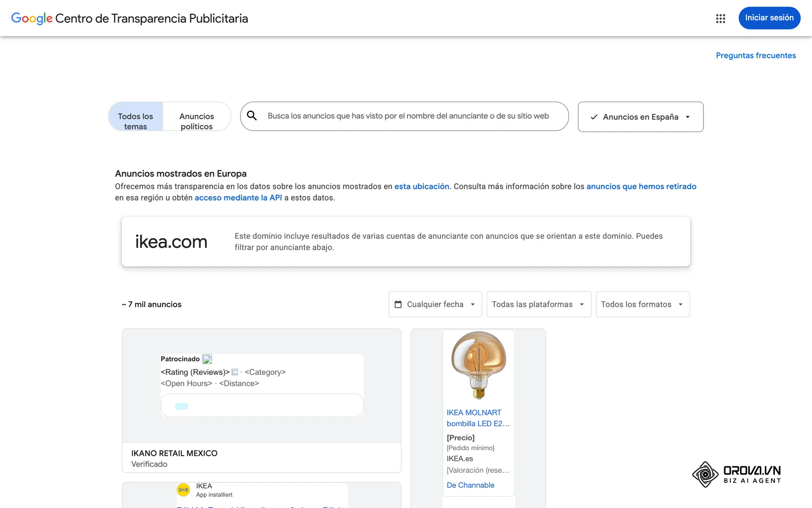The height and width of the screenshot is (508, 812).
Task: Click the [Precio] placeholder text
Action: pos(461,437)
